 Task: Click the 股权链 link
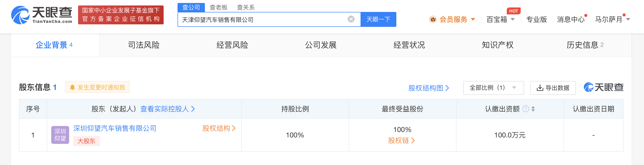click(x=401, y=140)
